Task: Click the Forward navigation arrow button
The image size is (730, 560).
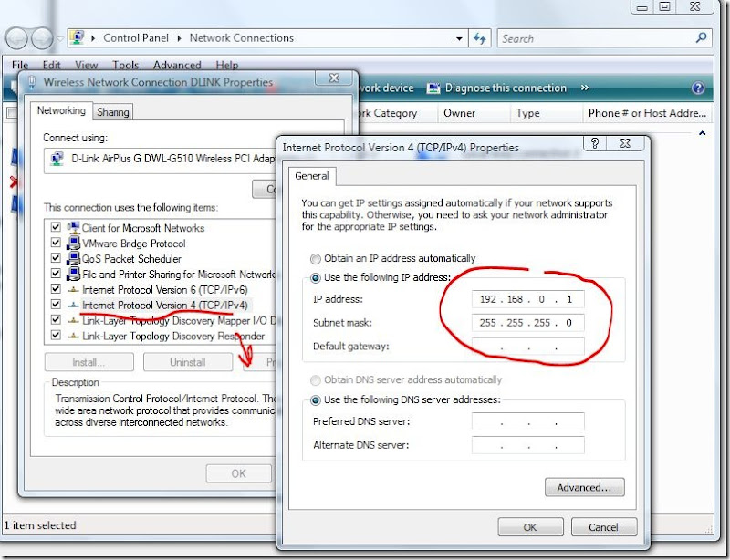Action: 42,38
